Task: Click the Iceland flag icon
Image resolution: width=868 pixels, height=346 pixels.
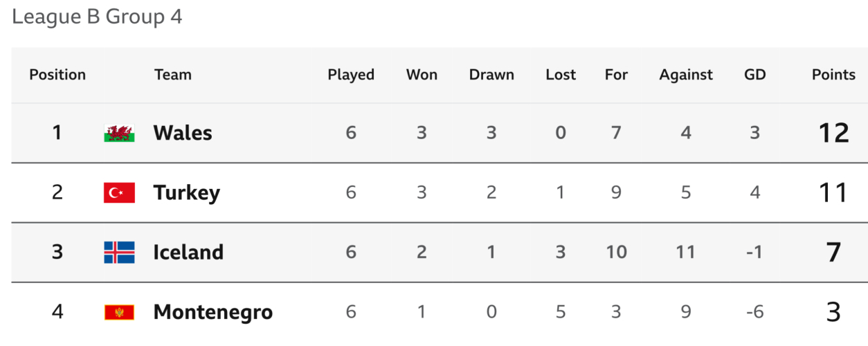Action: 119,253
